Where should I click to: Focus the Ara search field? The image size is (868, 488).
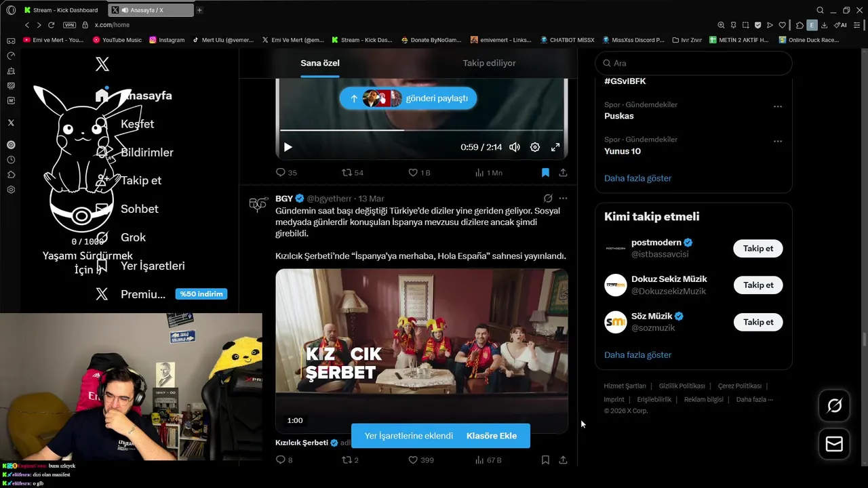693,63
